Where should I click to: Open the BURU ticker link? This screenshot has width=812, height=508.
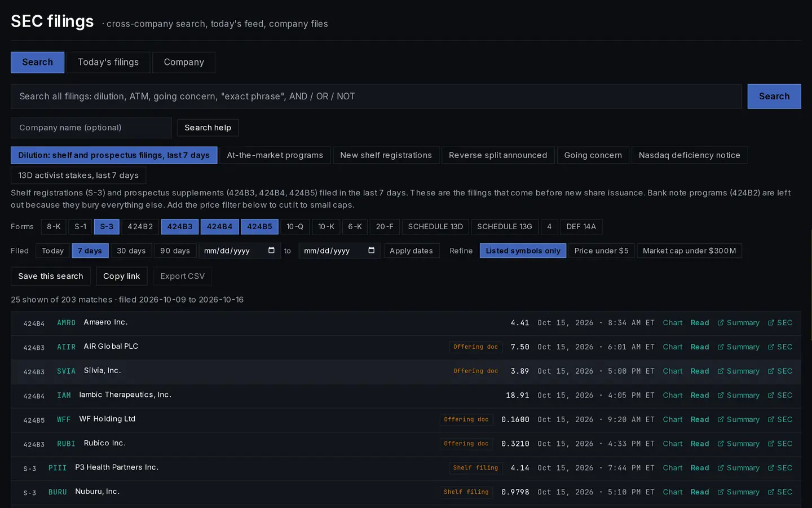[x=58, y=492]
